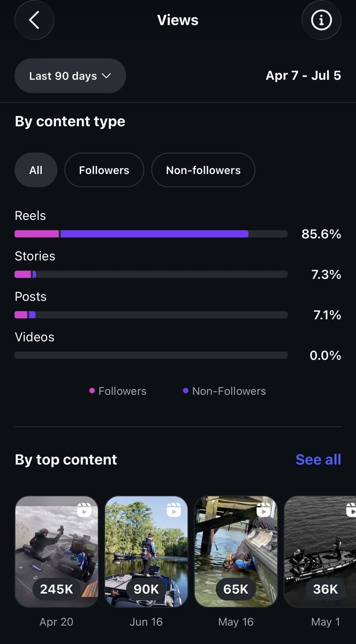Select the Stories content type row
This screenshot has width=356, height=644.
click(x=178, y=266)
